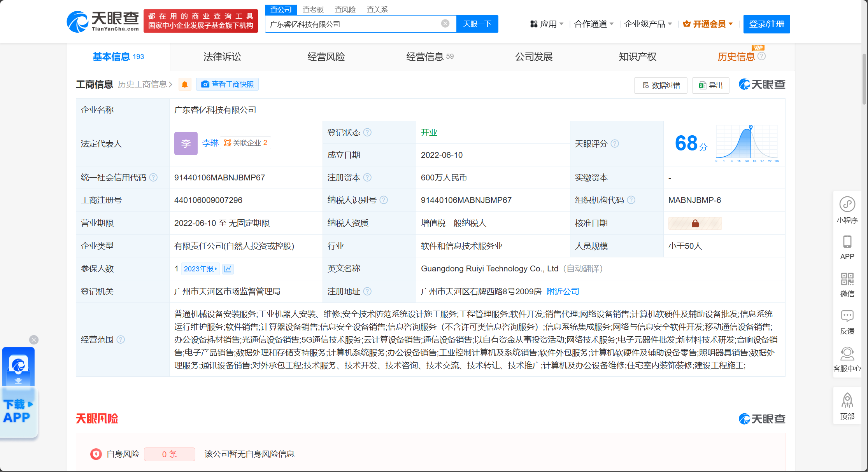Click the locked 核准日期 value
The image size is (868, 472).
pyautogui.click(x=695, y=224)
